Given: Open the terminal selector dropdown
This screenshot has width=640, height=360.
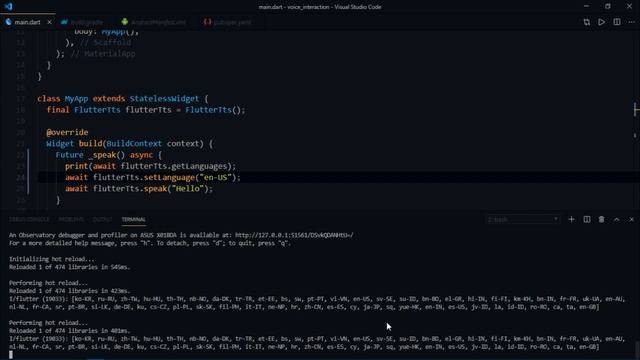Looking at the screenshot, I should [523, 220].
